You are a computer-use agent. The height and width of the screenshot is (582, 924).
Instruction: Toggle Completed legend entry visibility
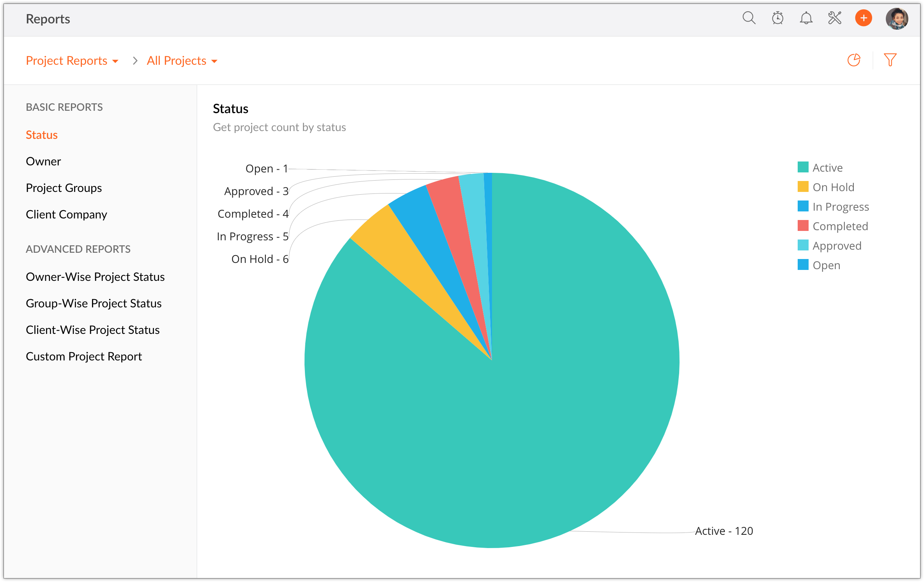click(x=840, y=226)
